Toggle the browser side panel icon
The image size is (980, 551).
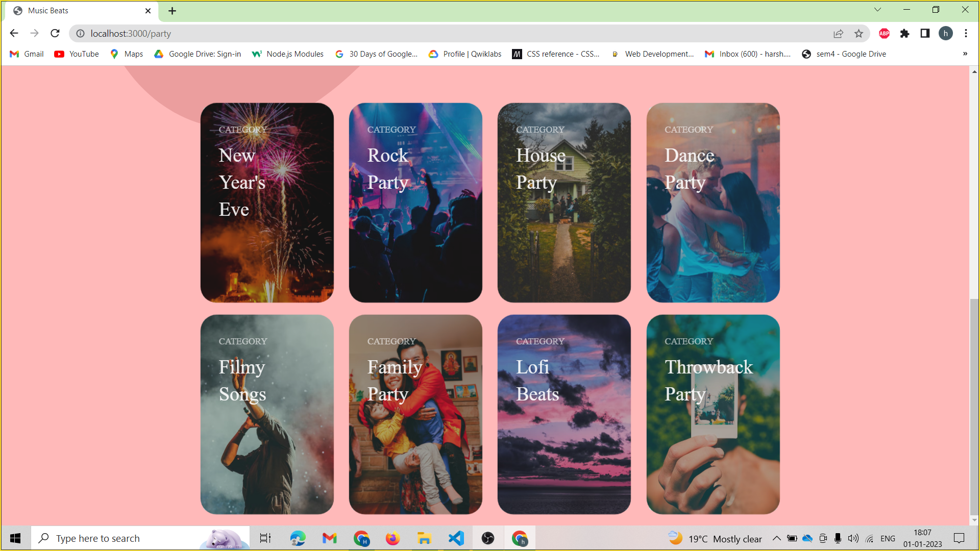[x=925, y=34]
